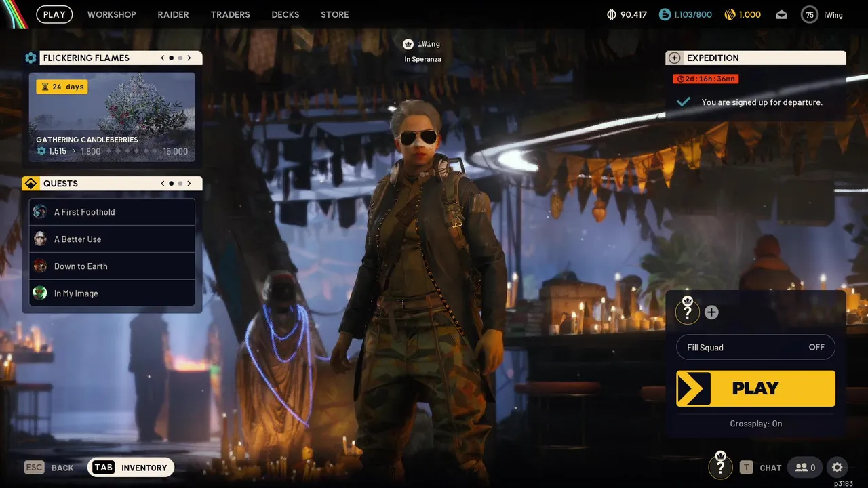
Task: Toggle the Fill Squad OFF switch
Action: pyautogui.click(x=755, y=347)
